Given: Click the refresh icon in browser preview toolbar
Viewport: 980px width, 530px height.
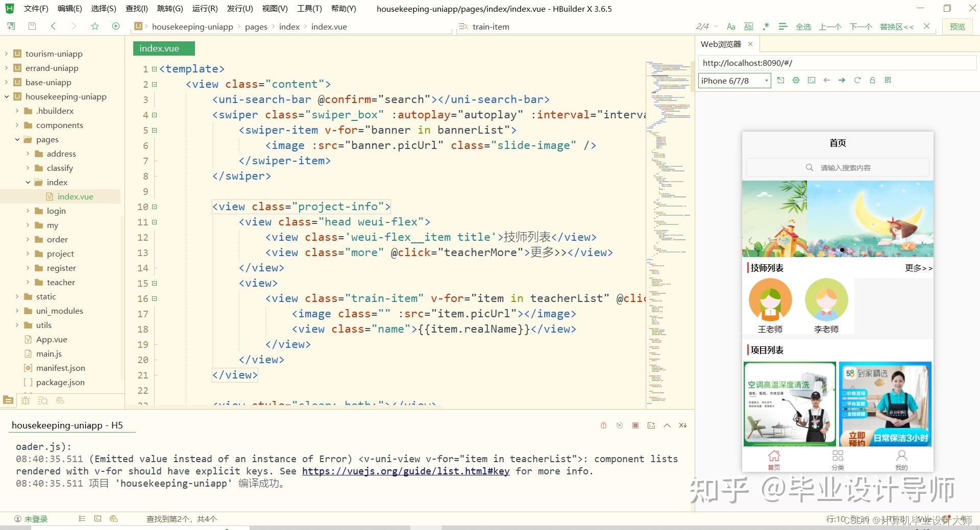Looking at the screenshot, I should (x=857, y=80).
